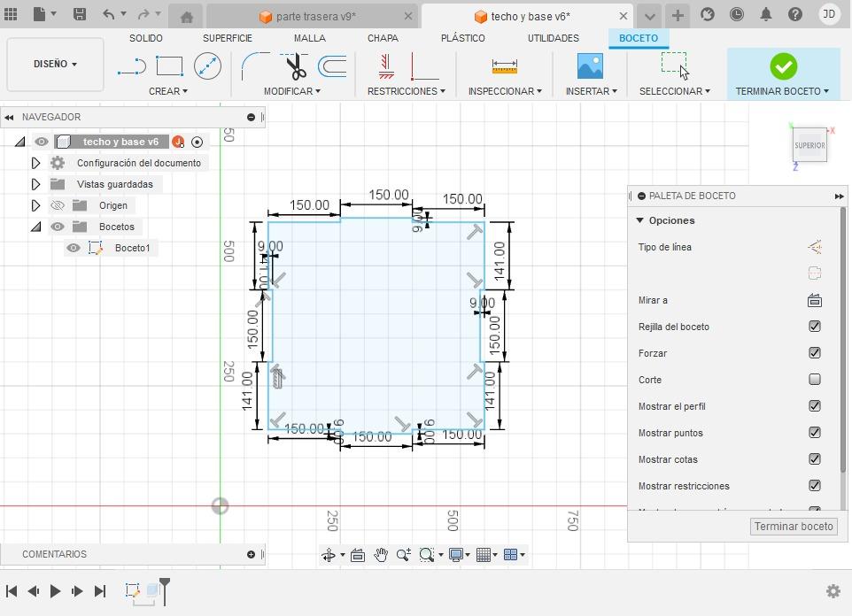This screenshot has width=852, height=616.
Task: Open the Help question mark
Action: pos(795,15)
